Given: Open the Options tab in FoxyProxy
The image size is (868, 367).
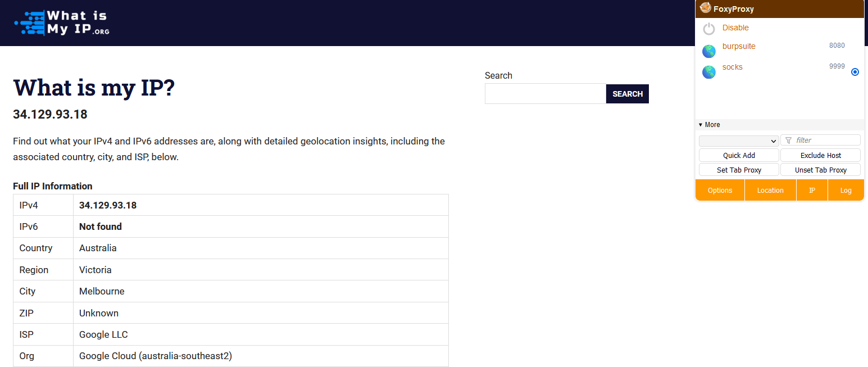Looking at the screenshot, I should [720, 191].
